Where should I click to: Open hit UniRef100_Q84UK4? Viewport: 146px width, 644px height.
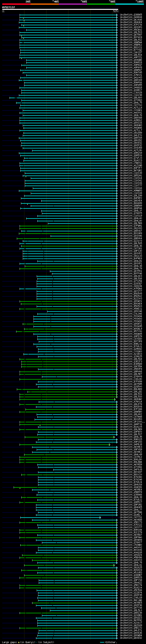pos(131,22)
